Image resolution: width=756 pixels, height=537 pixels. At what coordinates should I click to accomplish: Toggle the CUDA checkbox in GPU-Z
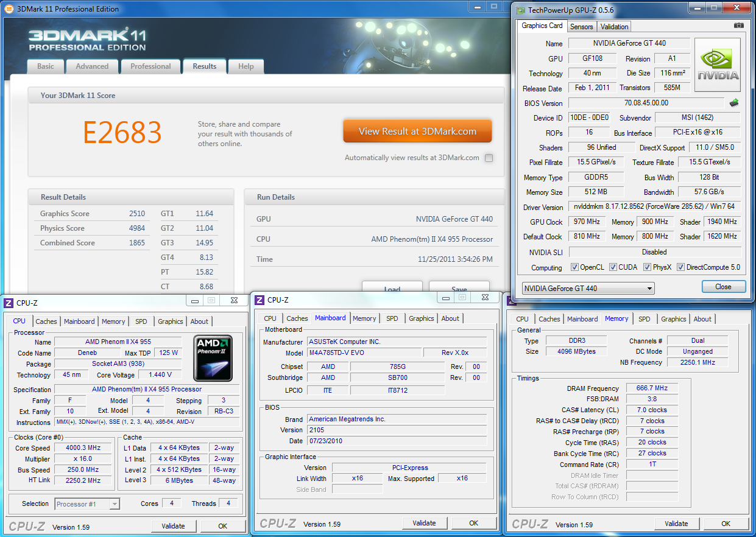pos(613,267)
